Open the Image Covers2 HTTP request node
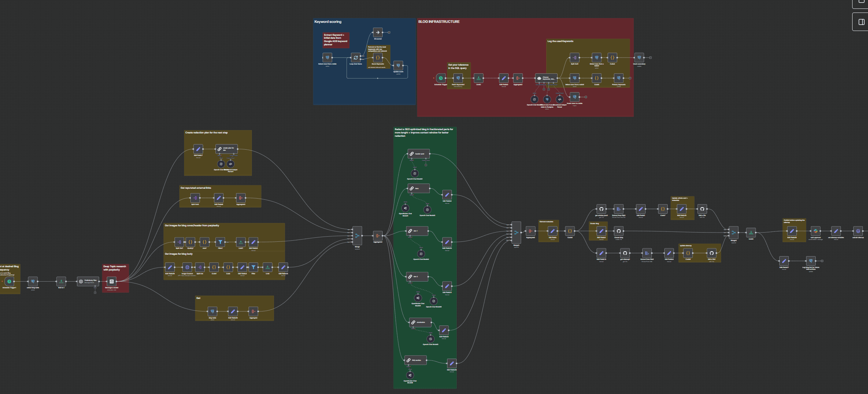868x394 pixels. [187, 267]
